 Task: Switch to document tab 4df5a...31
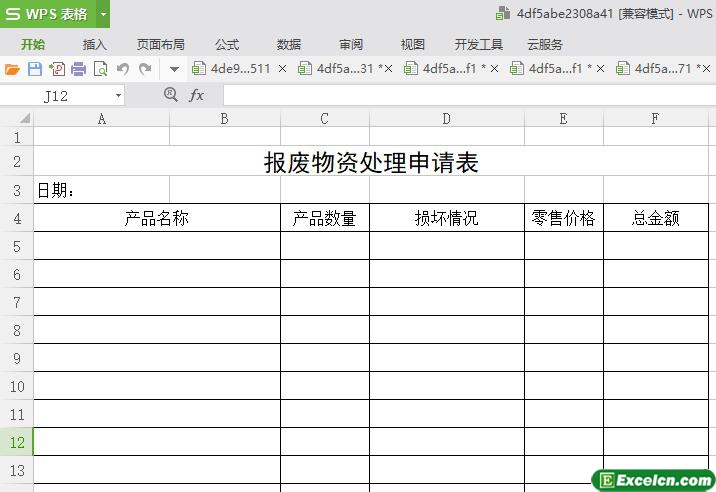coord(337,69)
